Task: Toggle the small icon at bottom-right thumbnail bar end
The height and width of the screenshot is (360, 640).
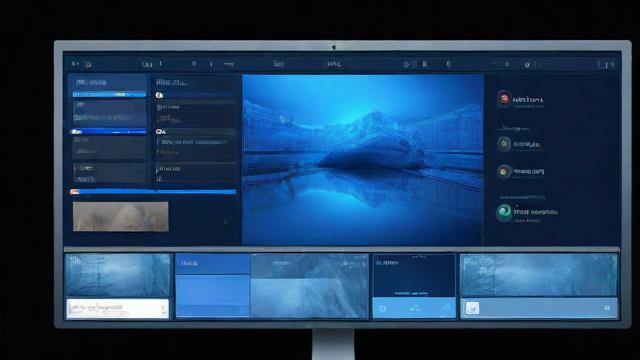Action: point(607,308)
